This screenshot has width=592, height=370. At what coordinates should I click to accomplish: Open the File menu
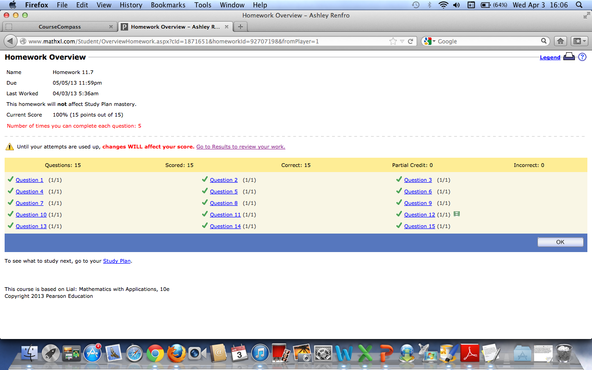coord(62,5)
